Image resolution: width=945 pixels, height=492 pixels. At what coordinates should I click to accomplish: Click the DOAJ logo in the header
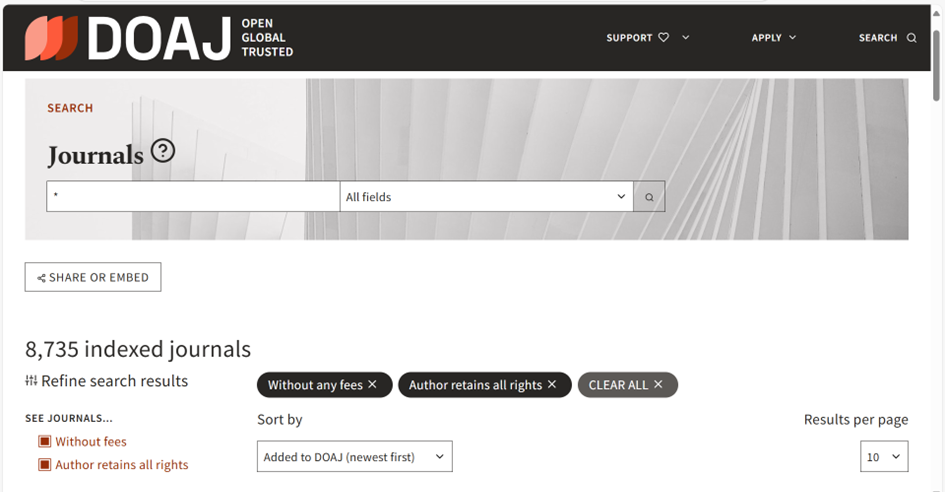(x=159, y=38)
